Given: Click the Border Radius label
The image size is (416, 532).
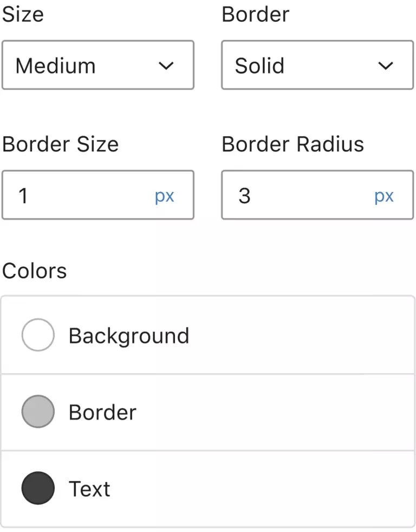Looking at the screenshot, I should click(292, 144).
